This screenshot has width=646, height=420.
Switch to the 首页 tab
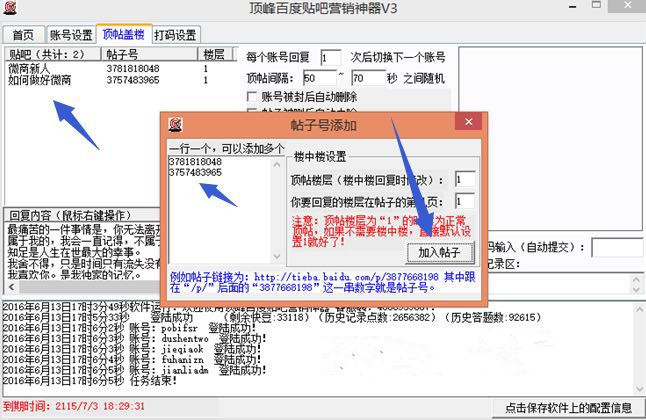pos(23,35)
